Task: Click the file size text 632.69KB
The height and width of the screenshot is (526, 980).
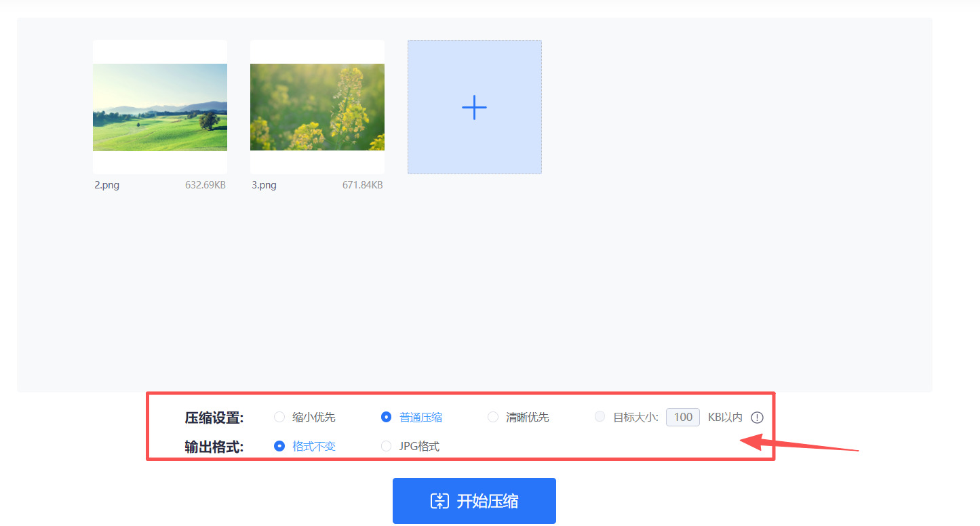Action: coord(205,184)
